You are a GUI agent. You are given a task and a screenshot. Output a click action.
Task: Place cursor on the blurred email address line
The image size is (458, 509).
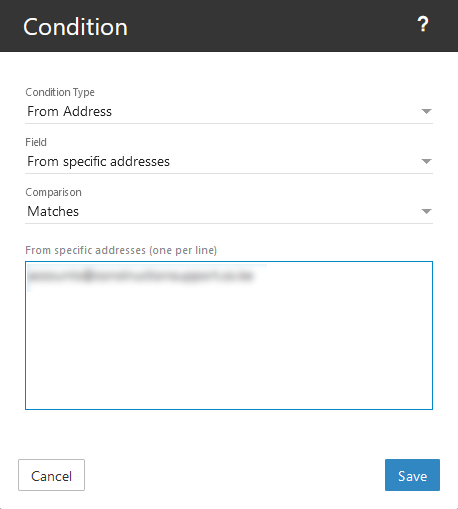[141, 276]
